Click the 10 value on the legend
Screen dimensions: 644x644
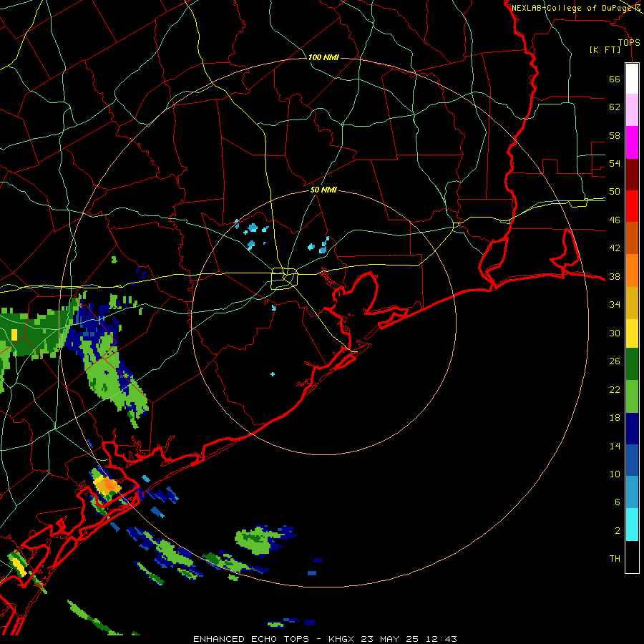click(615, 474)
